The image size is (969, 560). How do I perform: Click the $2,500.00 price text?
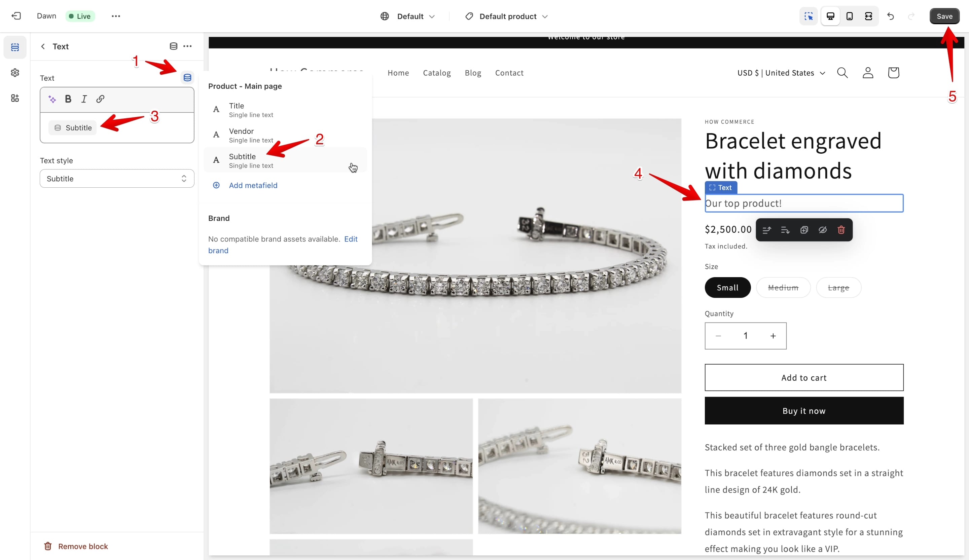coord(728,229)
